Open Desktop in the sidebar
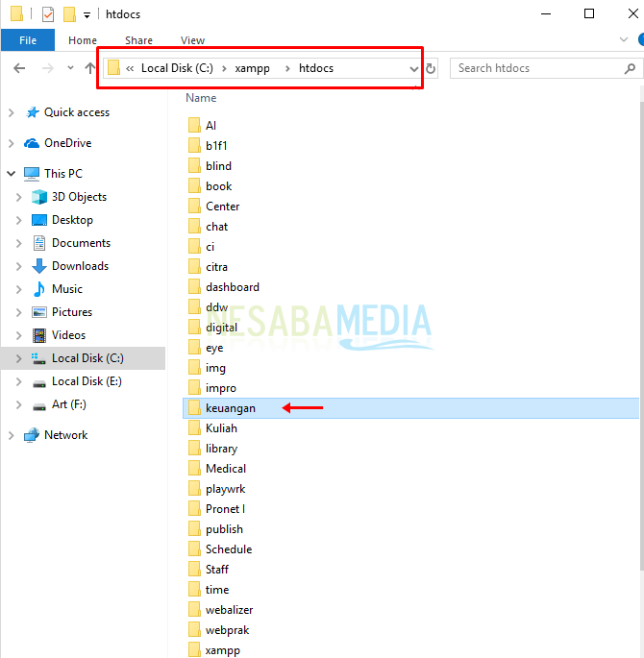Viewport: 644px width, 658px height. [x=72, y=220]
